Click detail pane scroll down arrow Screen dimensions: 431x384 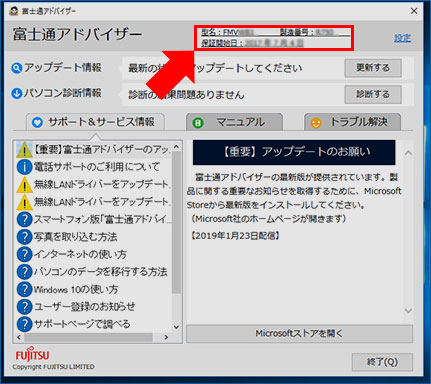point(408,310)
